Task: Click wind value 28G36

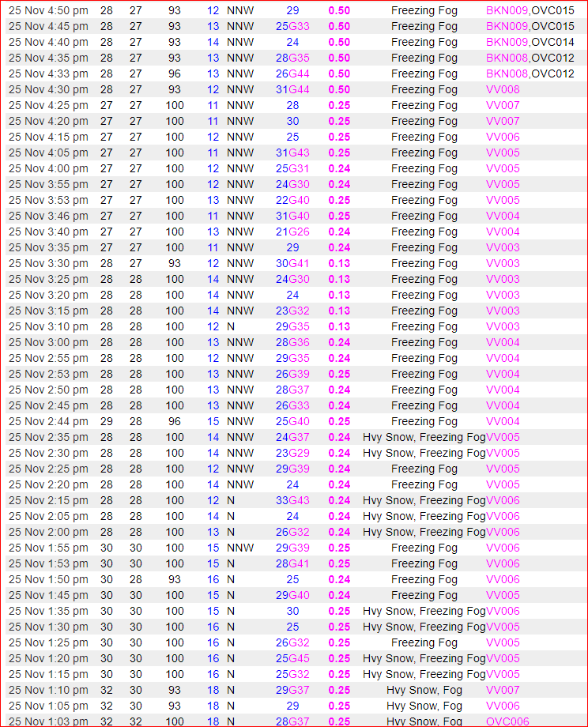Action: (292, 342)
